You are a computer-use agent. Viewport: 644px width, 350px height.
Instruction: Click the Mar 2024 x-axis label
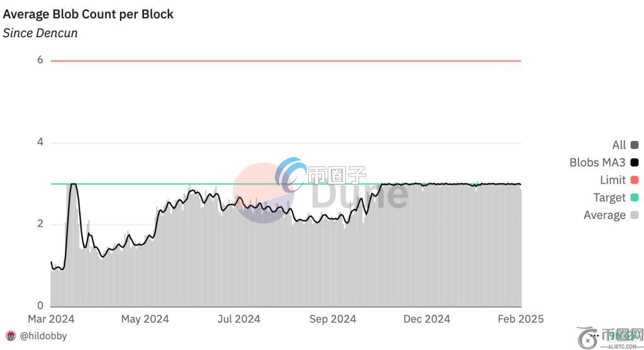point(52,319)
